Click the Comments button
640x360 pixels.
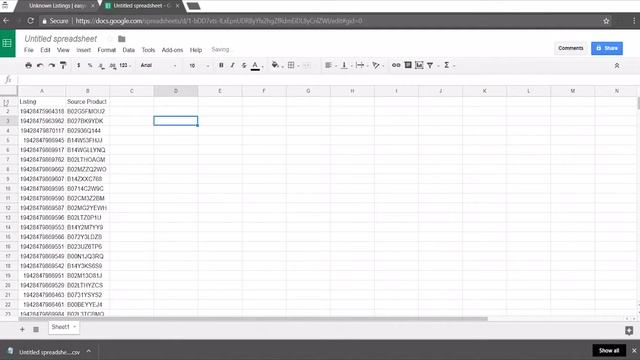click(571, 48)
